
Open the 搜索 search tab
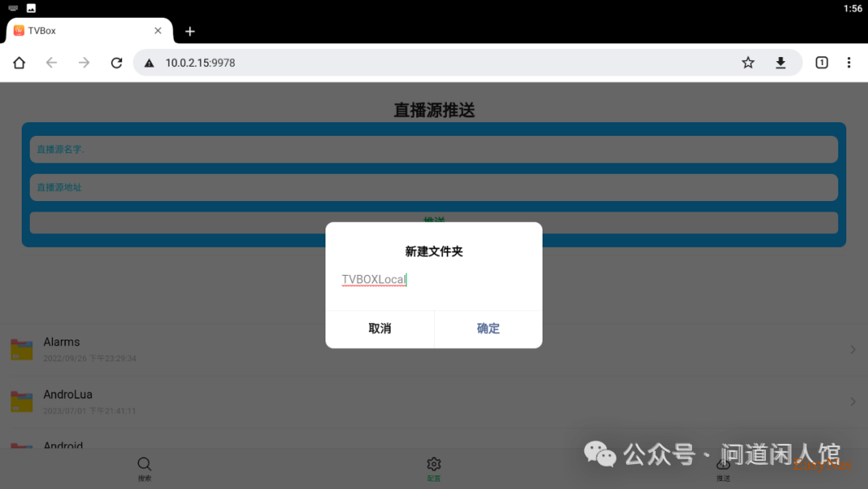[145, 469]
